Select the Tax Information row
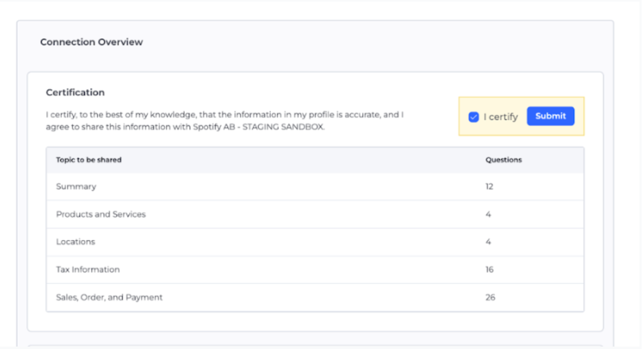This screenshot has height=349, width=644. [x=88, y=270]
